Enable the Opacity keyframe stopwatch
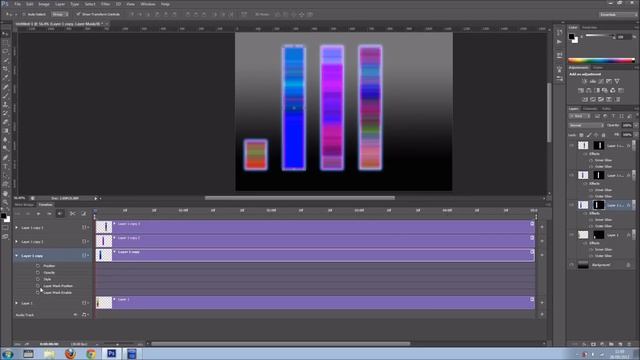Screen dimensions: 640x360 click(38, 272)
